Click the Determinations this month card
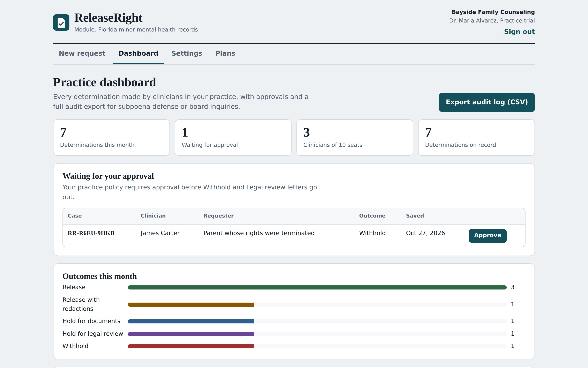This screenshot has width=588, height=368. pyautogui.click(x=111, y=138)
